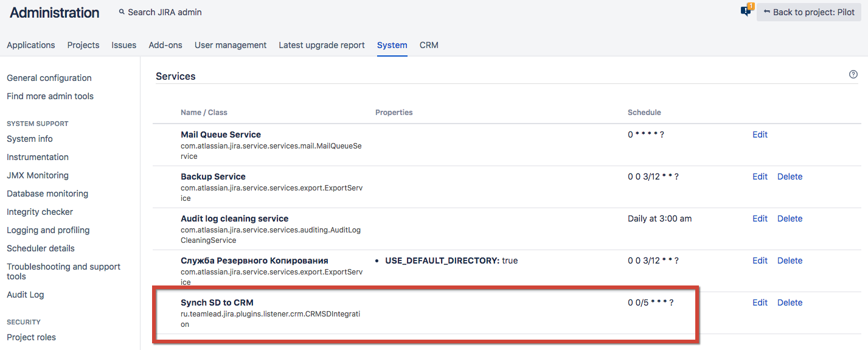Click the Search JIRA admin field
This screenshot has width=868, height=350.
point(164,12)
